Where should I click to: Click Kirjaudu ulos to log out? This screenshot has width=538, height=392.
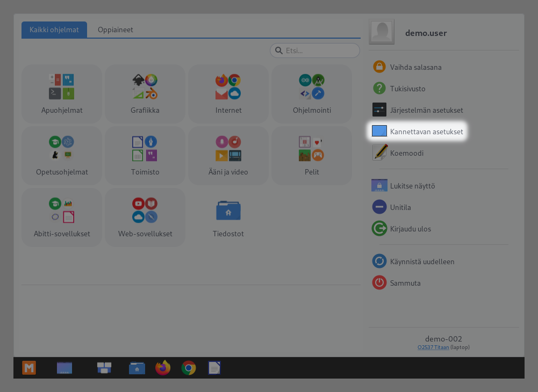[x=410, y=229]
